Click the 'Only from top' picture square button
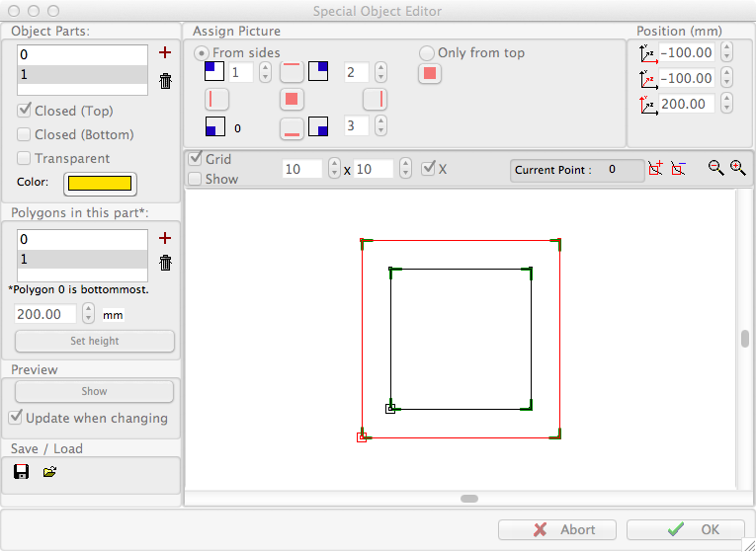The width and height of the screenshot is (756, 552). [430, 73]
